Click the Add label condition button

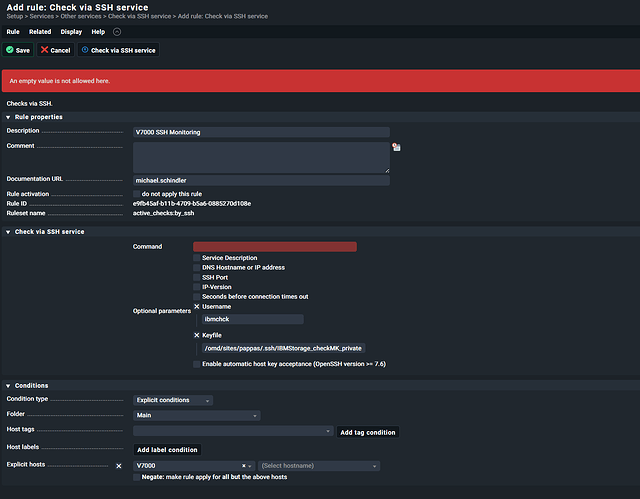pyautogui.click(x=167, y=450)
